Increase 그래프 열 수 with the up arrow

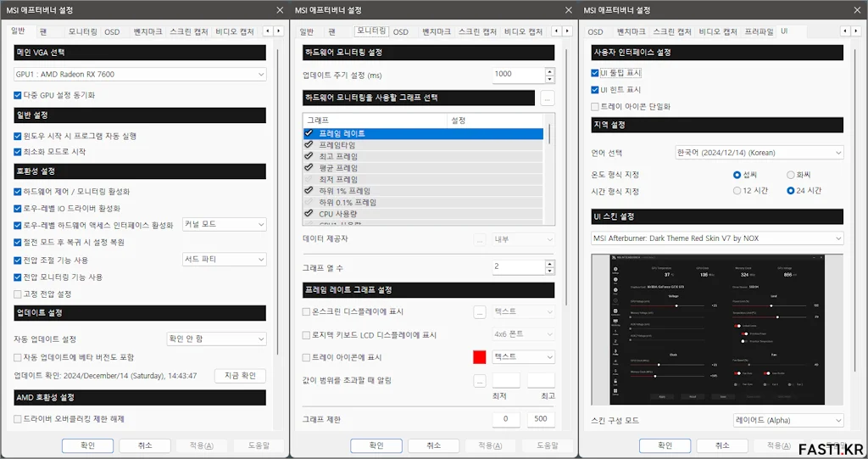click(549, 263)
